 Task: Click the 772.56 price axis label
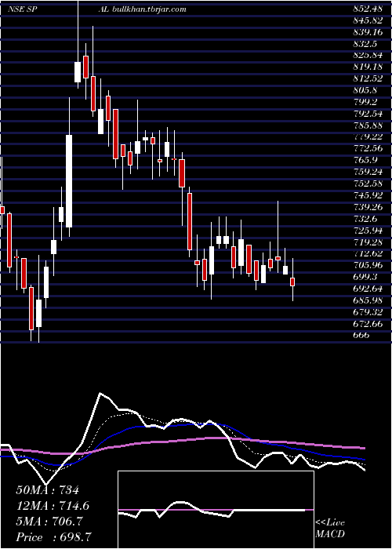click(367, 148)
